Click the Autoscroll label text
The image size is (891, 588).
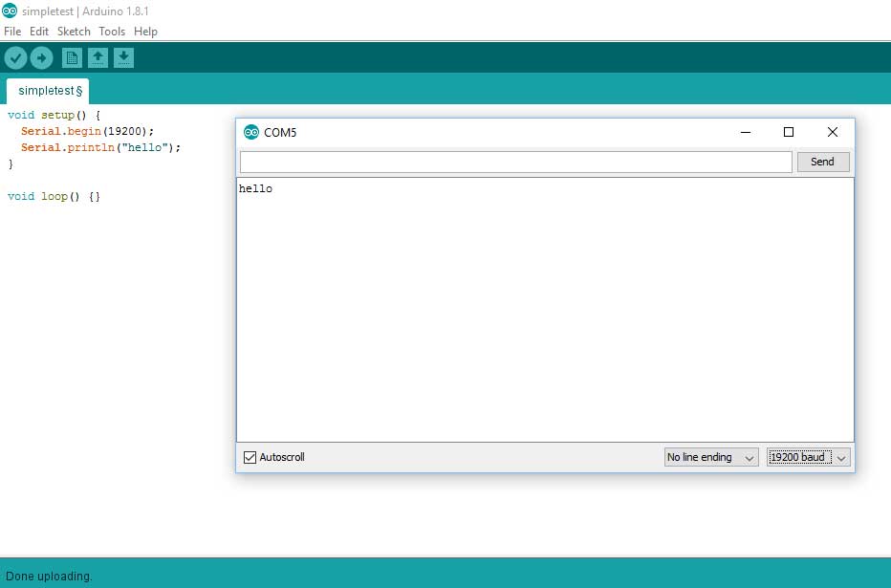click(x=282, y=457)
